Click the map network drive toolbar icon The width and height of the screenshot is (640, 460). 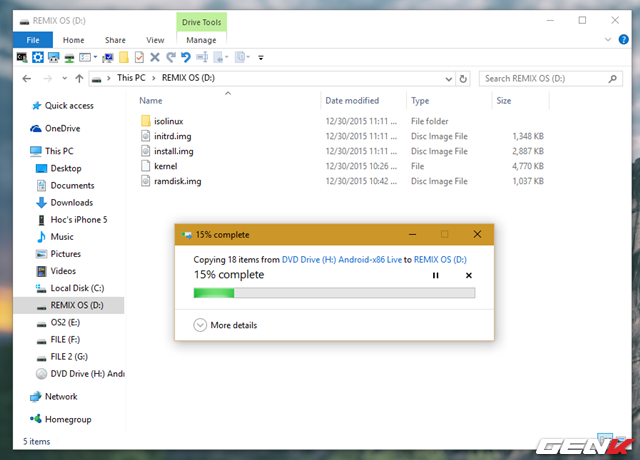coord(69,58)
